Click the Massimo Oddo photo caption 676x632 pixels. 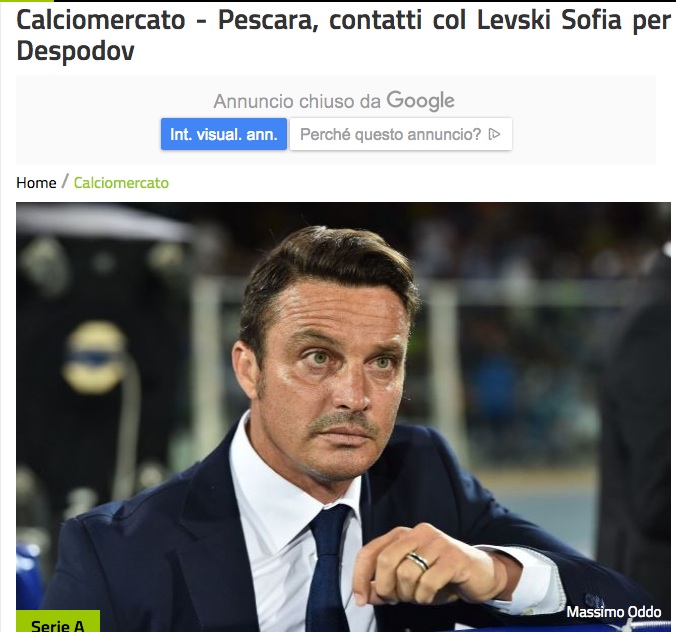[614, 612]
